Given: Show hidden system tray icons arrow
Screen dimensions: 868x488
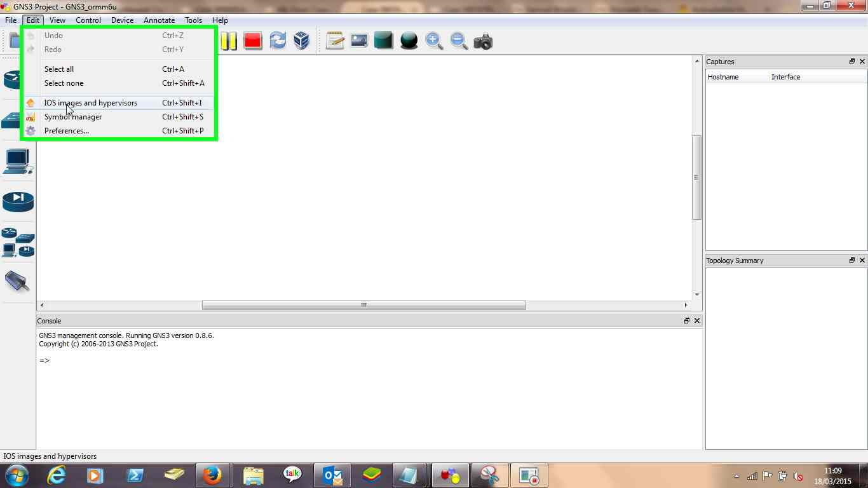Looking at the screenshot, I should coord(736,476).
